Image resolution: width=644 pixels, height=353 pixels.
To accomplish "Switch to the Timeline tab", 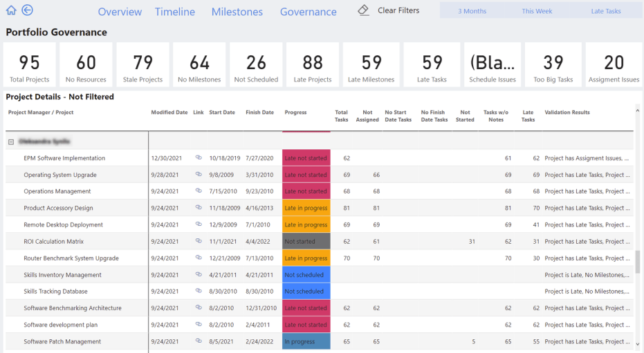I will 175,12.
